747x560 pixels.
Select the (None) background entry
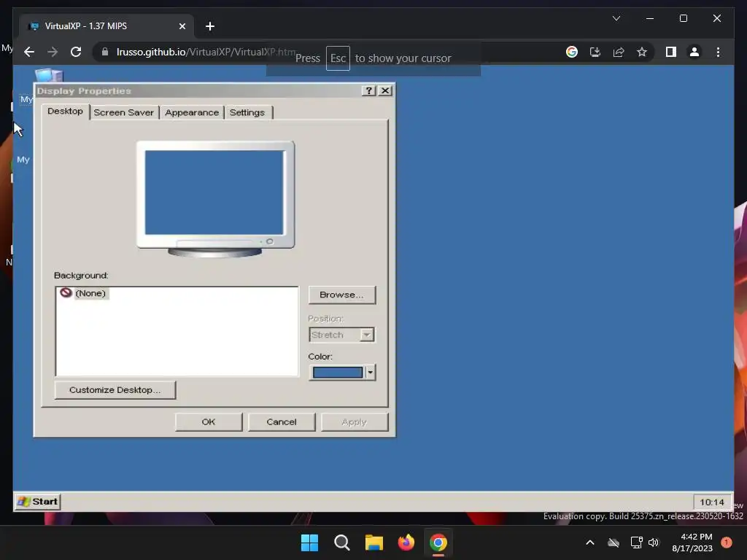click(83, 293)
